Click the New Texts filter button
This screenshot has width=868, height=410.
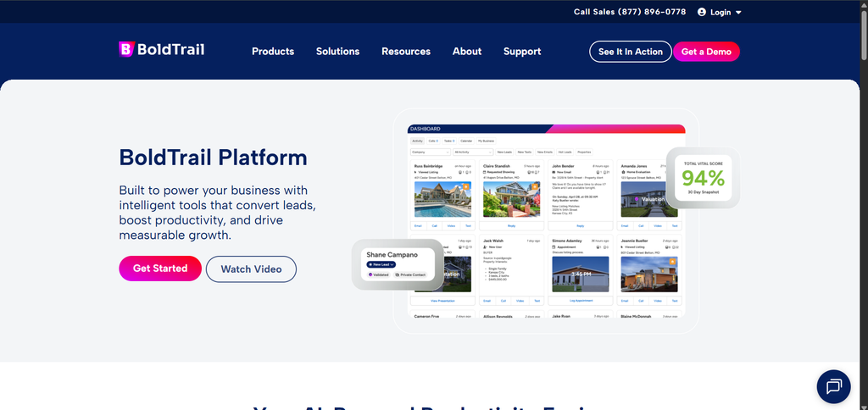524,152
